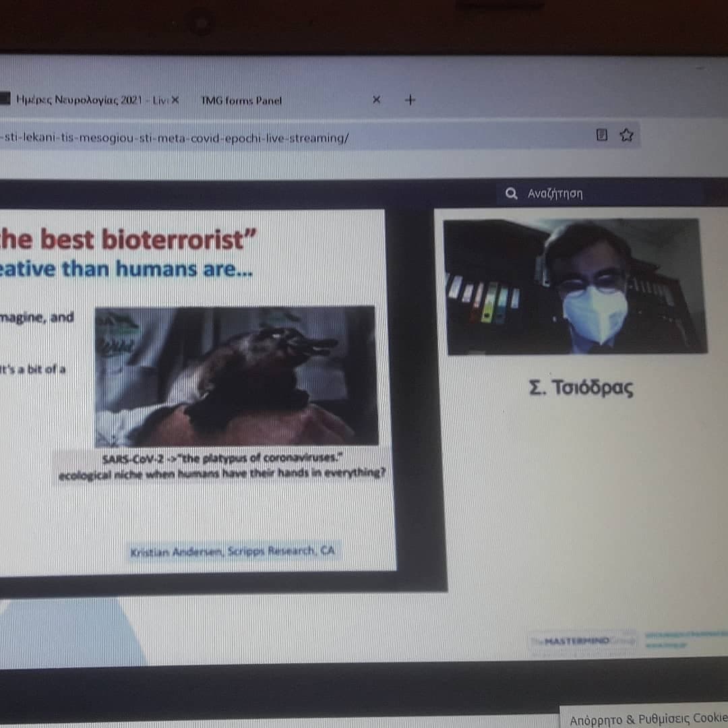728x728 pixels.
Task: Click the Σ. Τσιόδρας speaker name
Action: coord(581,389)
